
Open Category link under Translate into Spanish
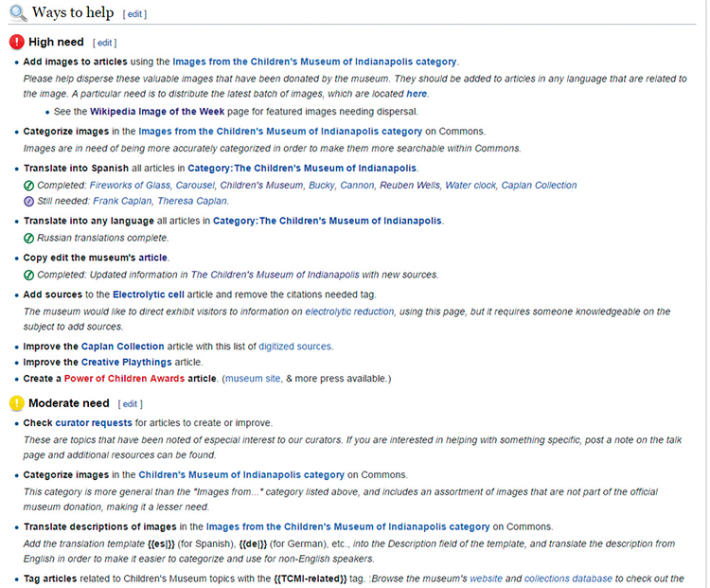pos(302,168)
